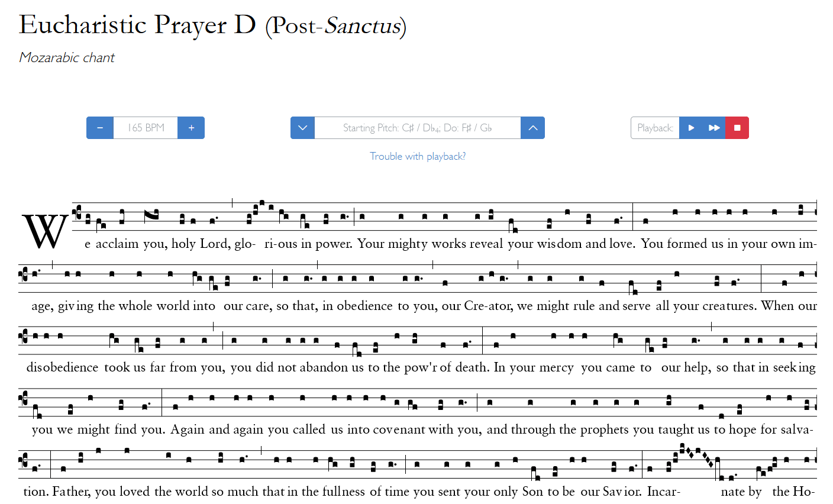Viewport: 833px width, 504px height.
Task: Decrease tempo with the minus button
Action: 100,128
